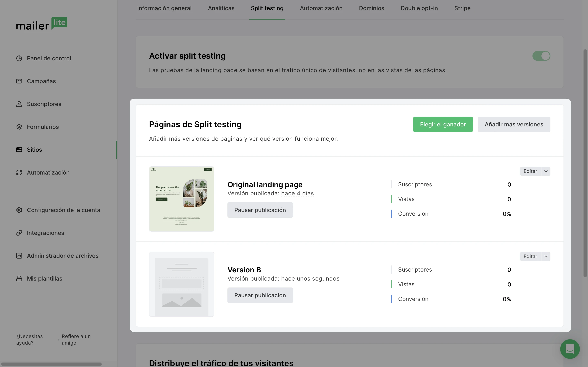588x367 pixels.
Task: Click the horizontal scrollbar under the sidebar
Action: point(51,364)
